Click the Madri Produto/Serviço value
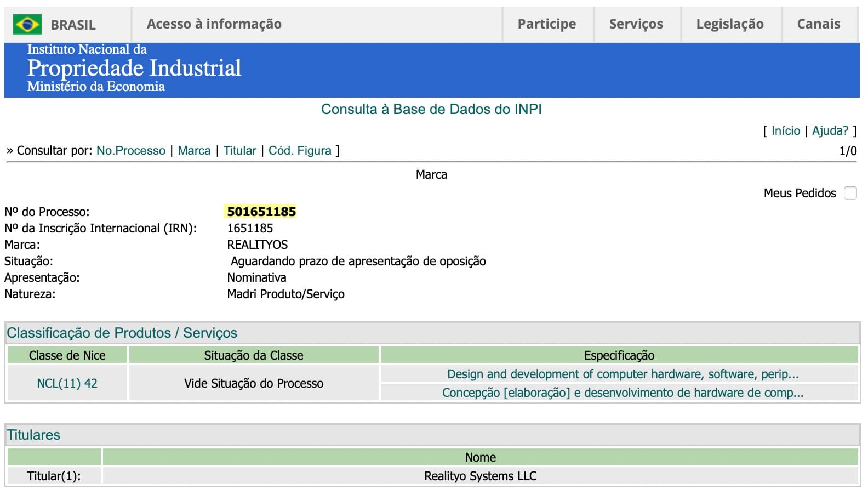Viewport: 868px width, 500px height. (x=285, y=294)
